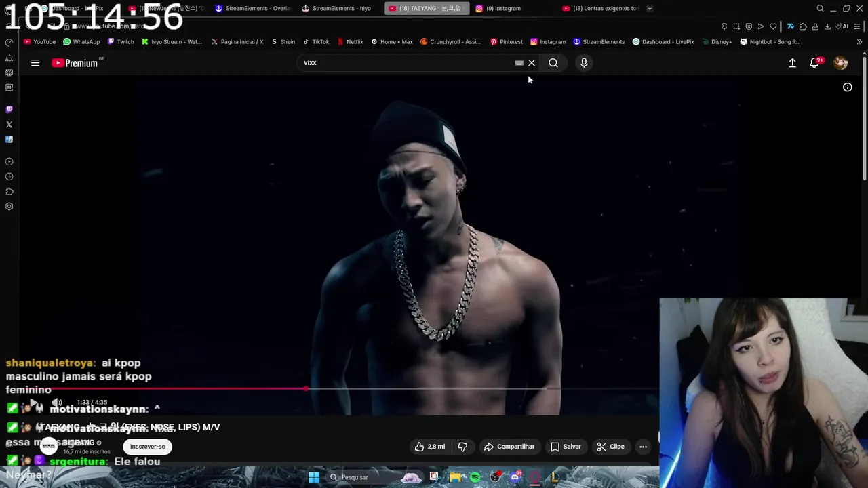
Task: Open Twitch in the browser sidebar
Action: click(x=9, y=109)
